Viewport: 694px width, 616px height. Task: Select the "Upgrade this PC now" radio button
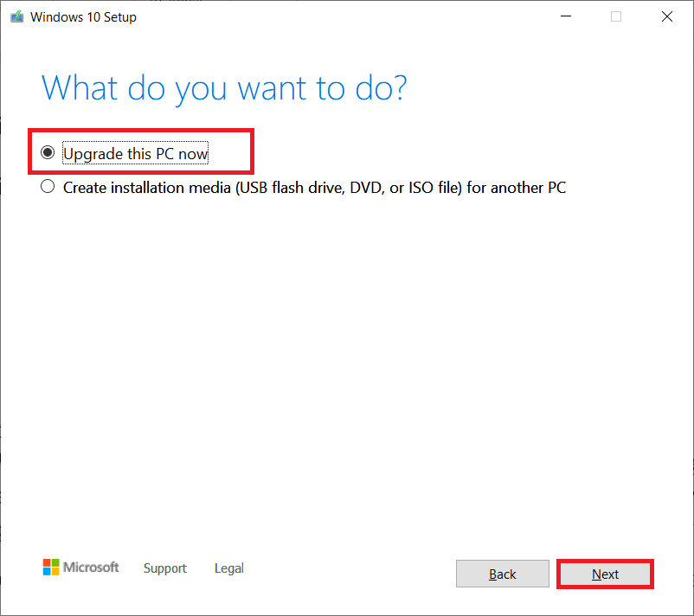pos(48,152)
